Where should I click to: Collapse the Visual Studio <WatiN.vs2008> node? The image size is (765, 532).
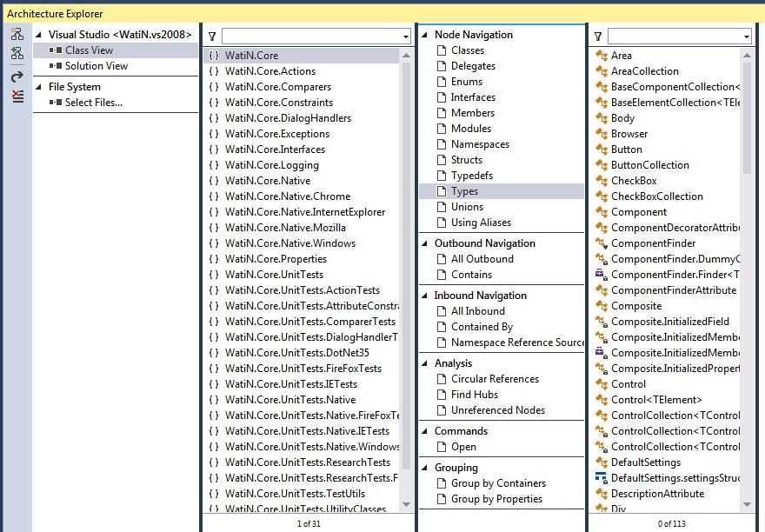pyautogui.click(x=38, y=35)
